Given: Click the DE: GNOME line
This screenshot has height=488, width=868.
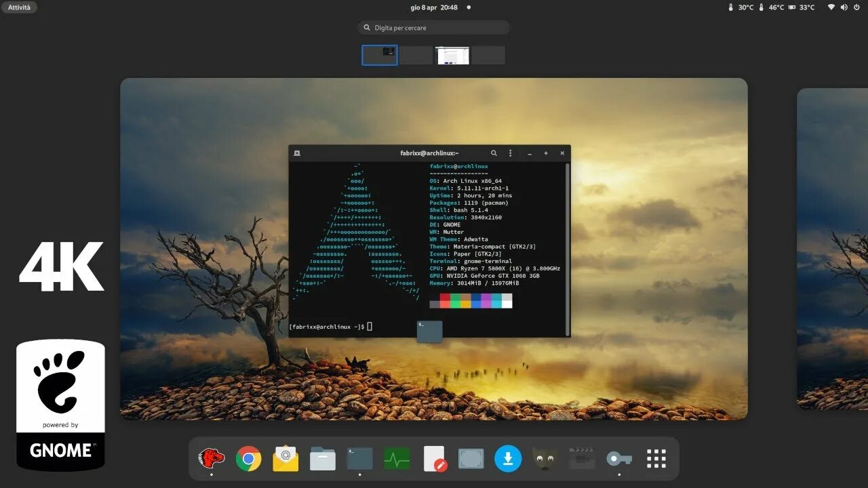Looking at the screenshot, I should (x=445, y=225).
